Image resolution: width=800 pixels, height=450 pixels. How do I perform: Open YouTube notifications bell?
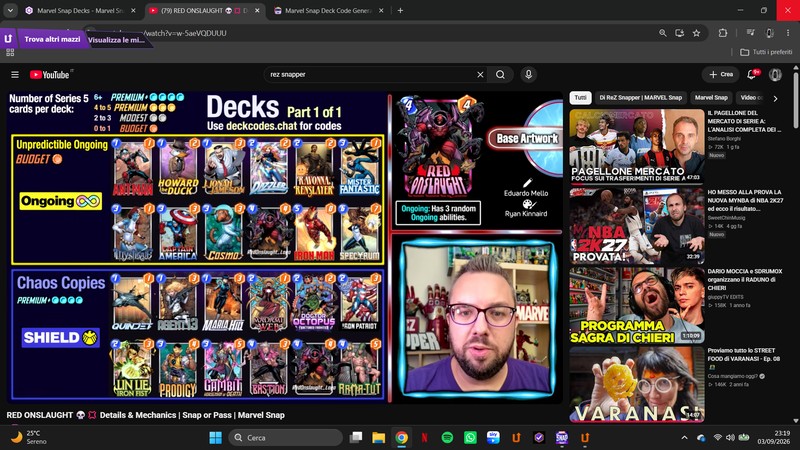752,74
